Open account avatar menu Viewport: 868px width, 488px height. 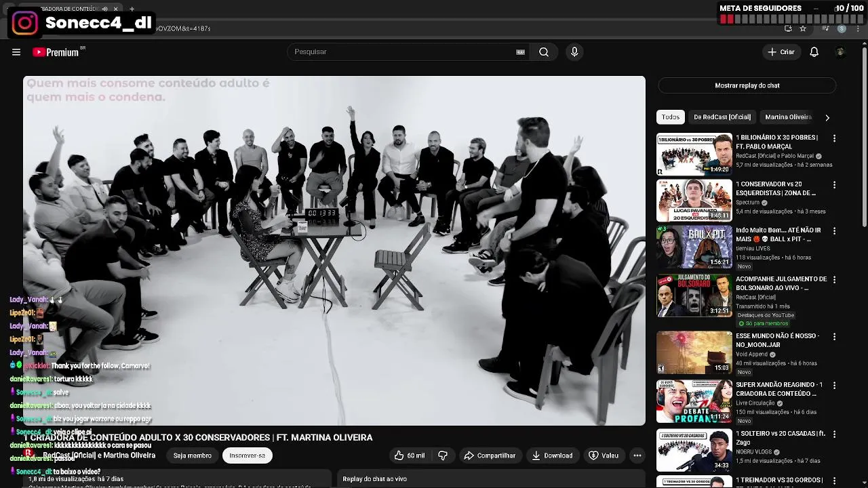(840, 52)
